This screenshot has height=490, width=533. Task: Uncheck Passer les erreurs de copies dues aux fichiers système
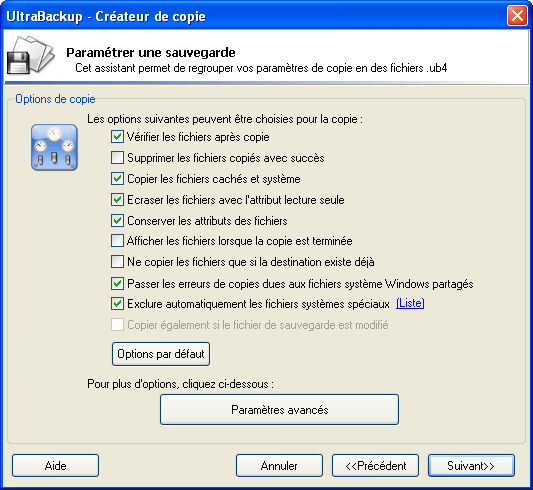click(x=117, y=284)
